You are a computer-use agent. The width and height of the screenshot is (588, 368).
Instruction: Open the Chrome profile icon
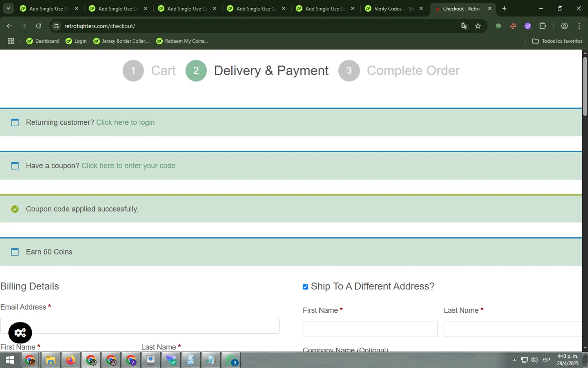[564, 26]
